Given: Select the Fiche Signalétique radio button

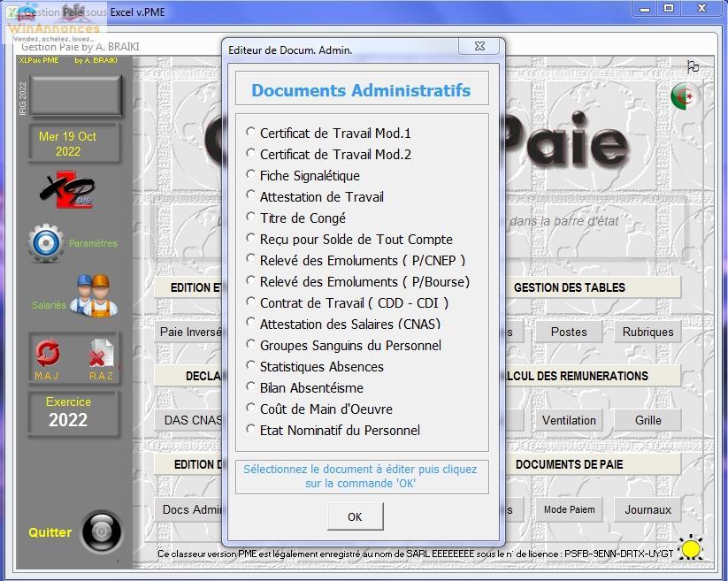Looking at the screenshot, I should 251,176.
